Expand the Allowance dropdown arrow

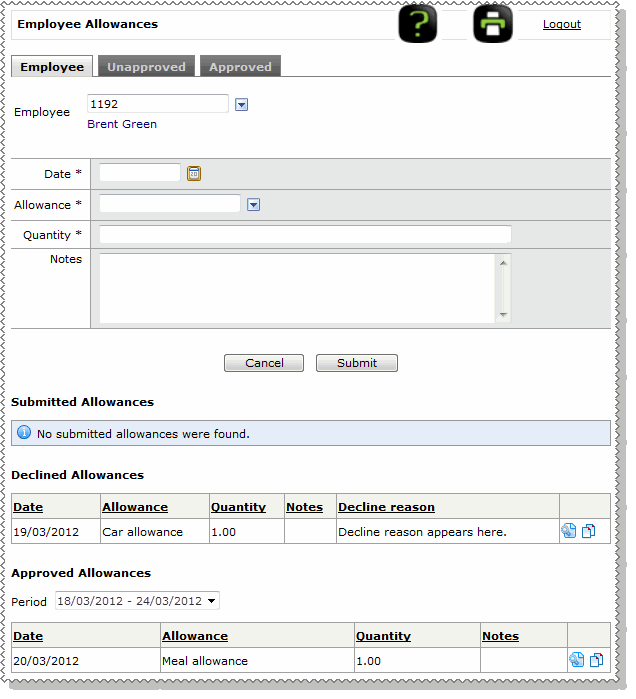[x=253, y=205]
